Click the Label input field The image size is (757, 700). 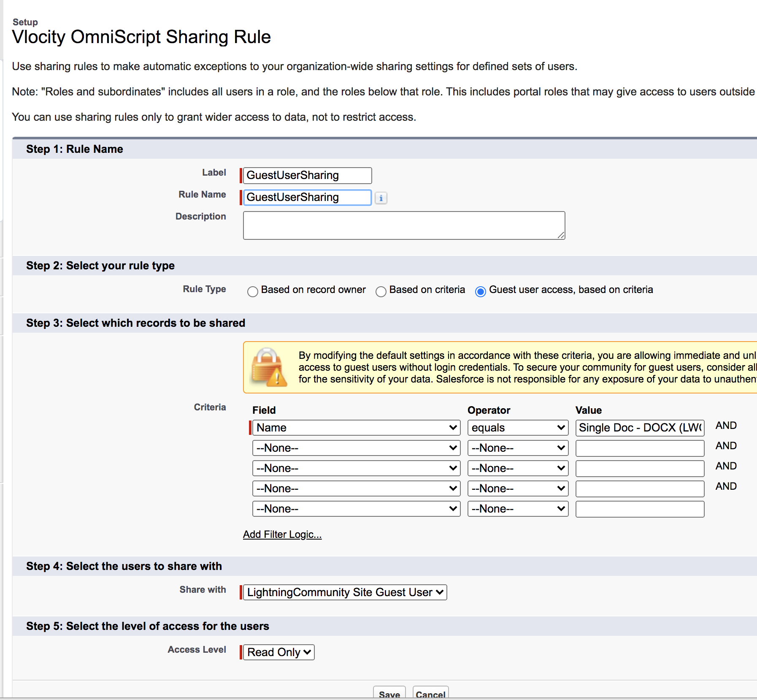[x=307, y=176]
